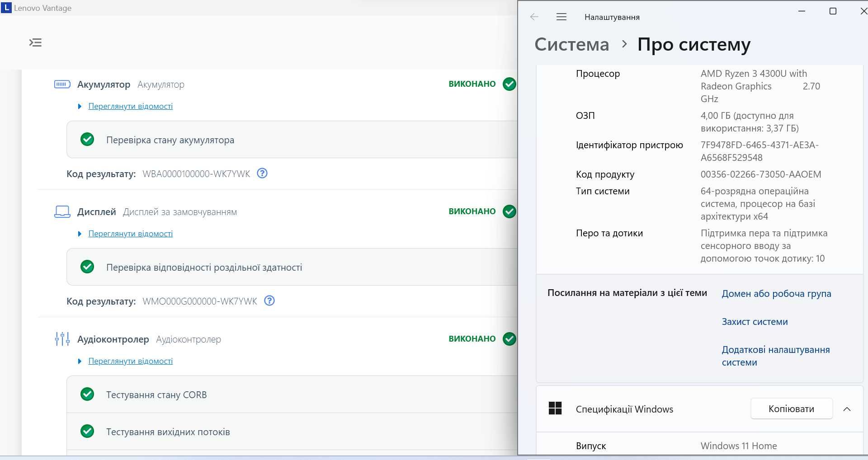This screenshot has width=868, height=460.
Task: Click the AMD Ryzen 3 4300U processor value
Action: pos(760,86)
